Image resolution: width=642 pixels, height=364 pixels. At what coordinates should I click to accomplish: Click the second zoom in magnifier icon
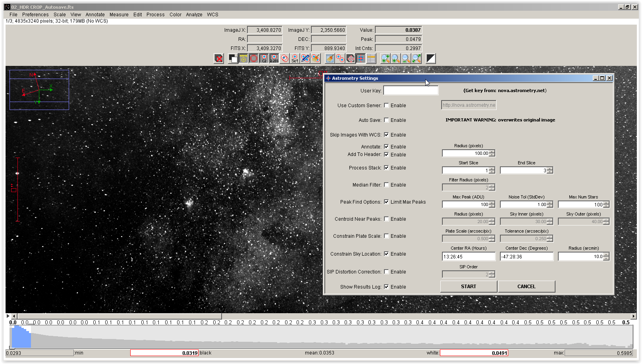click(x=396, y=59)
